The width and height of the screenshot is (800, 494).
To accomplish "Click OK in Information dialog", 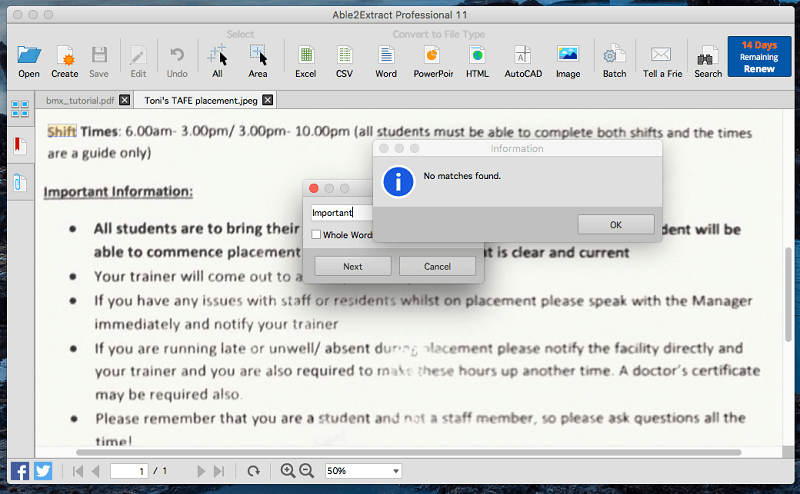I will (x=616, y=225).
